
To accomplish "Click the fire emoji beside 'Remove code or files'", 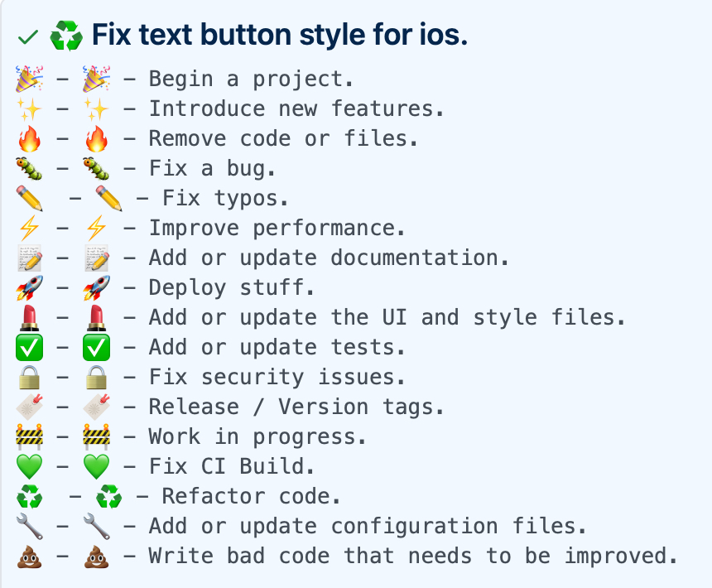I will pyautogui.click(x=96, y=138).
